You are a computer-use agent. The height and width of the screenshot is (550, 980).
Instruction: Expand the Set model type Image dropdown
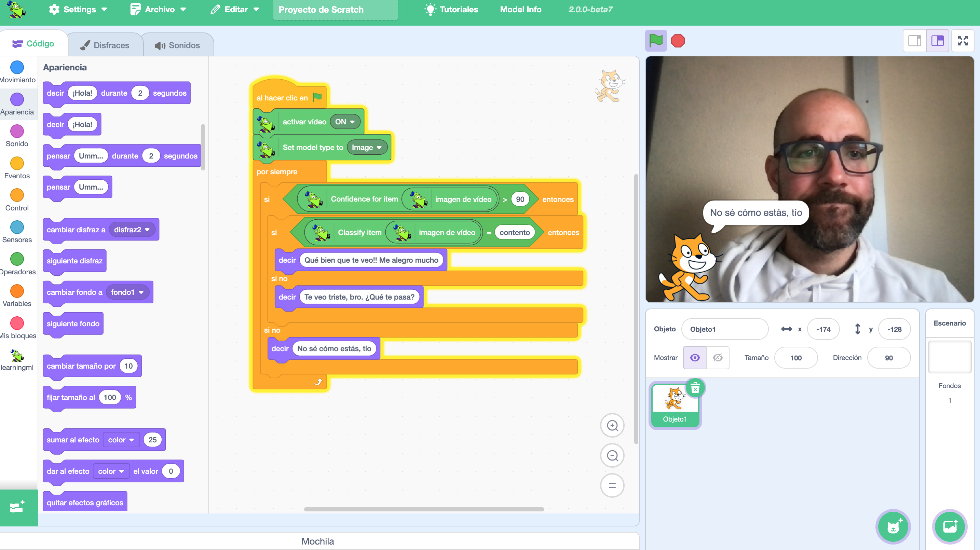(366, 147)
